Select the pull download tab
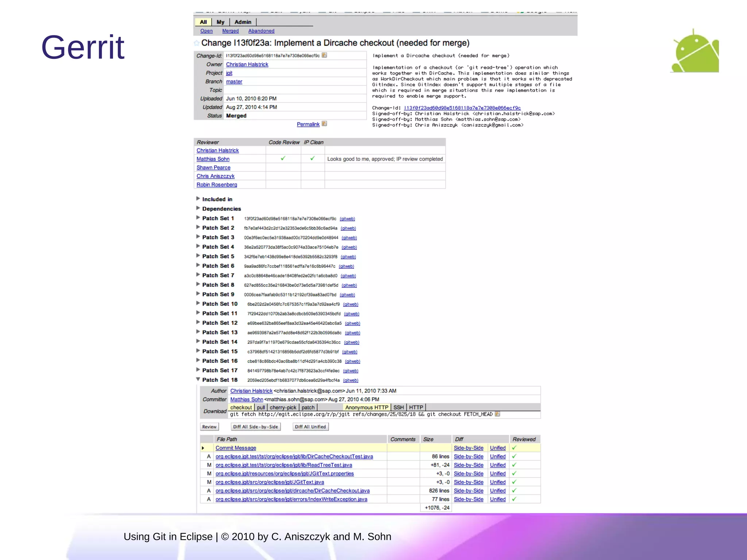The image size is (747, 560). 261,407
